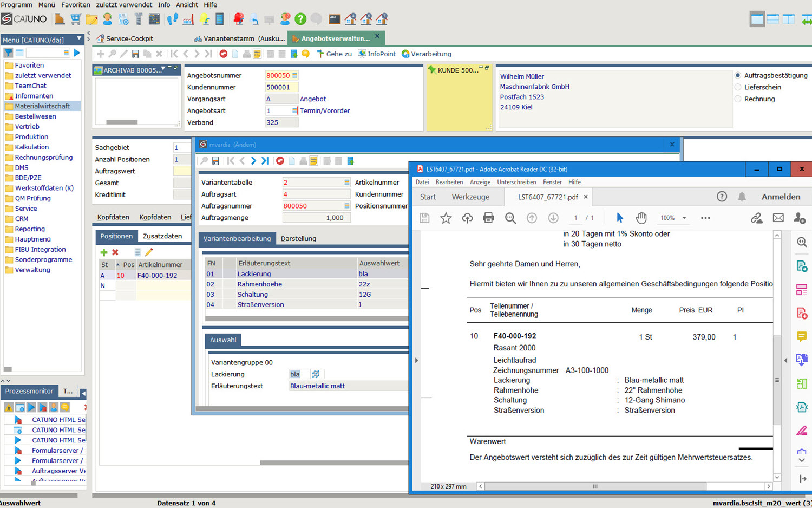Screen dimensions: 812x508
Task: Click the save icon in mvardia toolbar
Action: pos(215,161)
